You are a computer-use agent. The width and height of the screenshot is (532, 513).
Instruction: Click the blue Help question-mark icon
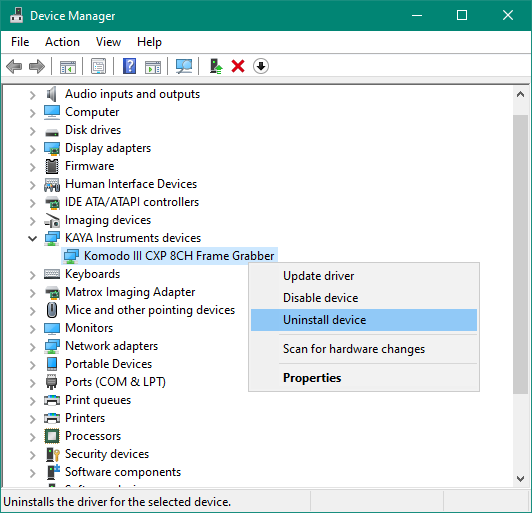[129, 66]
